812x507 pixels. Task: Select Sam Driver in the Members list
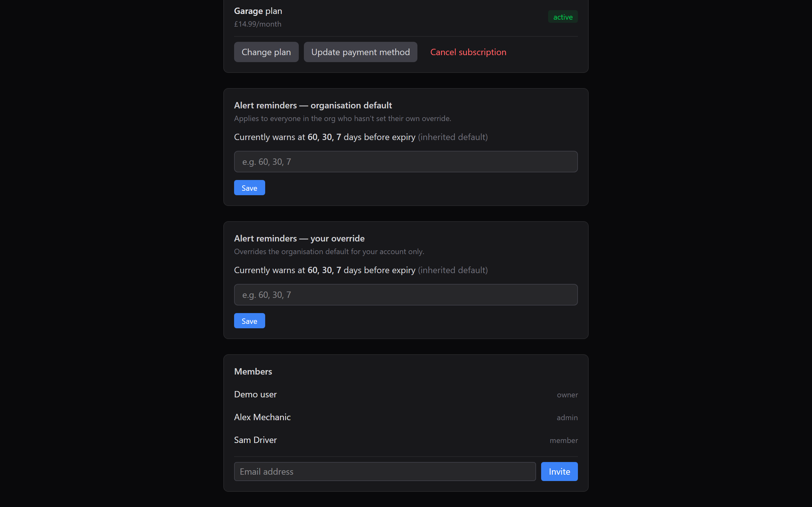pos(255,440)
